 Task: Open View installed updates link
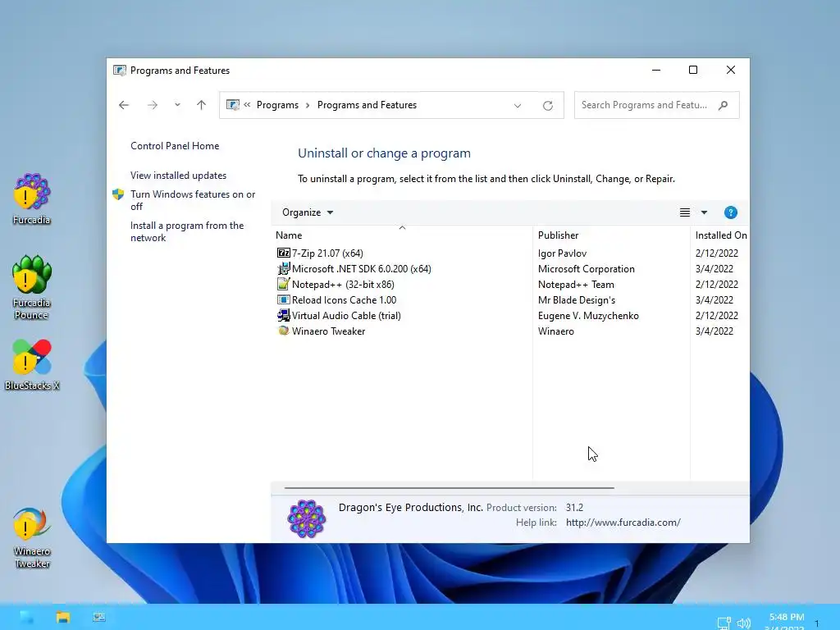pos(178,176)
